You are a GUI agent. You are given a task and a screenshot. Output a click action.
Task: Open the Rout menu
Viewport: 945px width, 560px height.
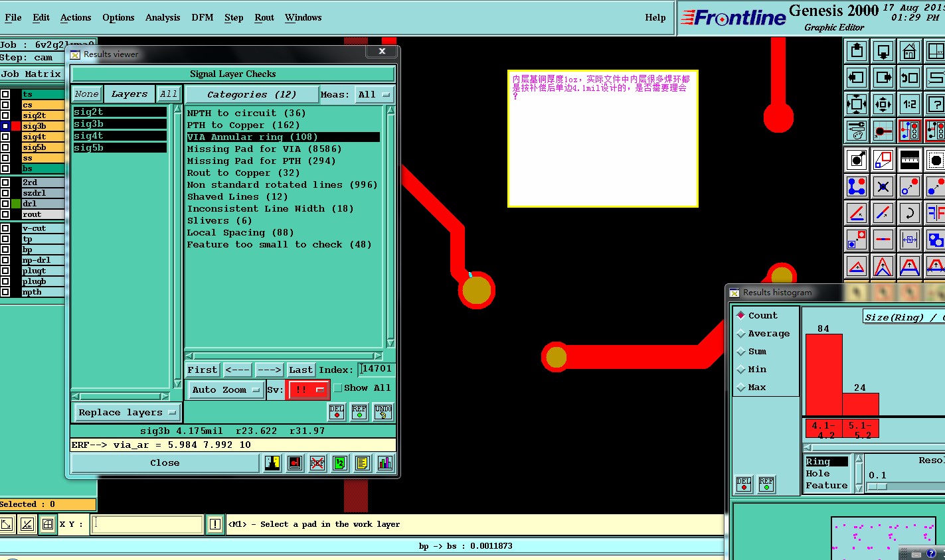(264, 18)
